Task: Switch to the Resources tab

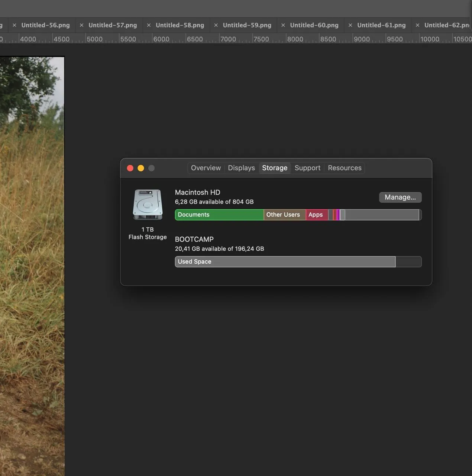Action: point(345,168)
